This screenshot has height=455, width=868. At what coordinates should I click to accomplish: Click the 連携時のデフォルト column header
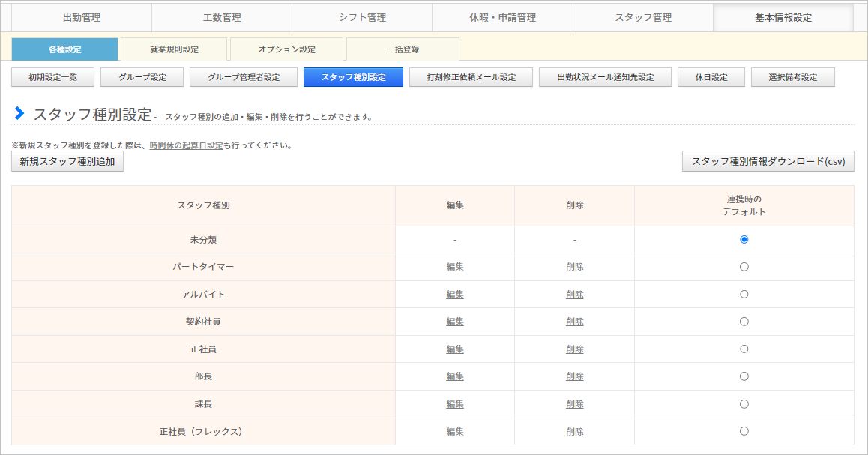pyautogui.click(x=744, y=205)
